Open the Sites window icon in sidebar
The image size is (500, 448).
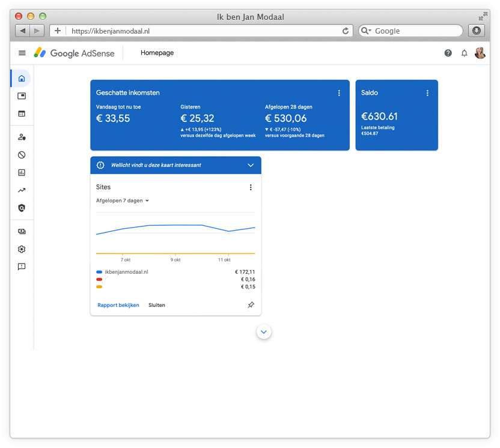pyautogui.click(x=22, y=114)
